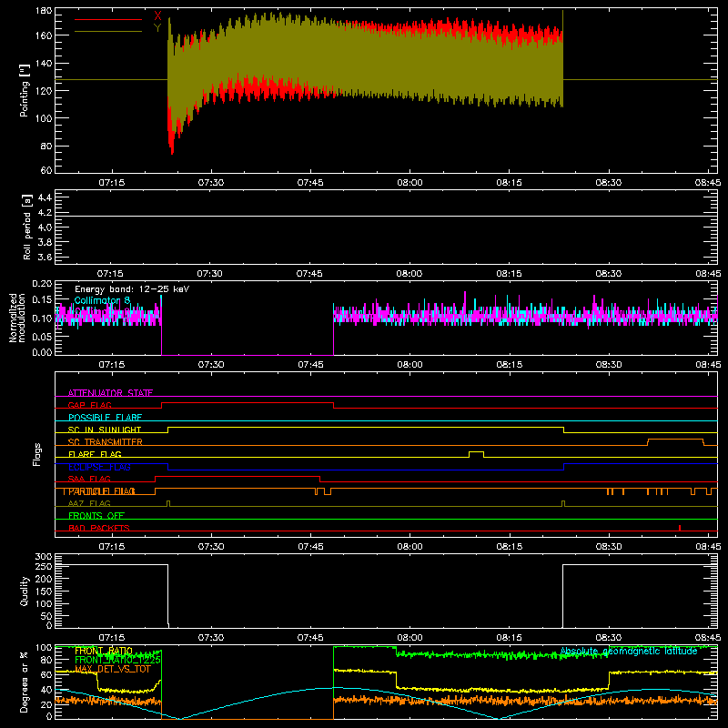
Task: Click the "Absolute geomagnetic latitude" legend label
Action: pos(629,652)
